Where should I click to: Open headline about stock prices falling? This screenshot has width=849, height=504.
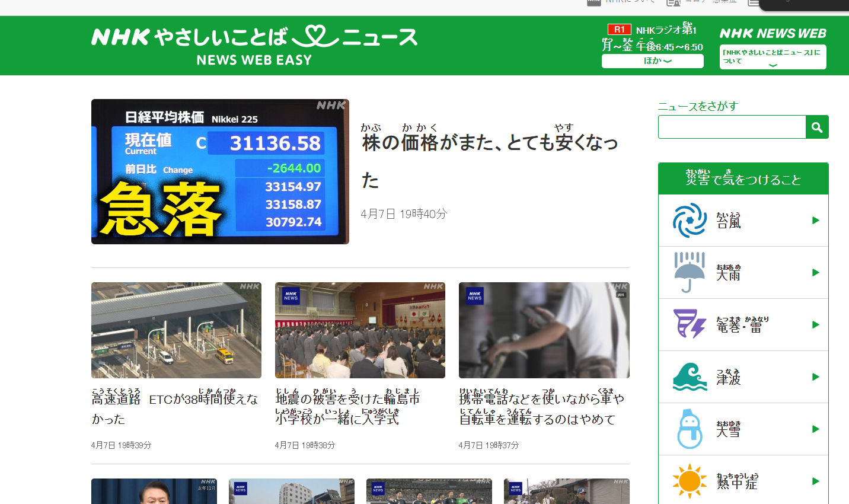pos(490,158)
